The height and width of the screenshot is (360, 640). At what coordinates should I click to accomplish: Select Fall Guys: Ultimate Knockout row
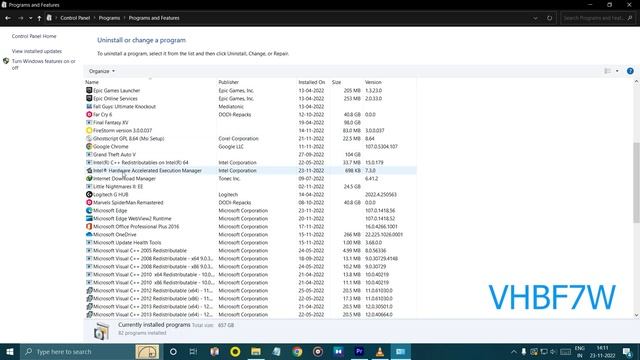point(251,107)
